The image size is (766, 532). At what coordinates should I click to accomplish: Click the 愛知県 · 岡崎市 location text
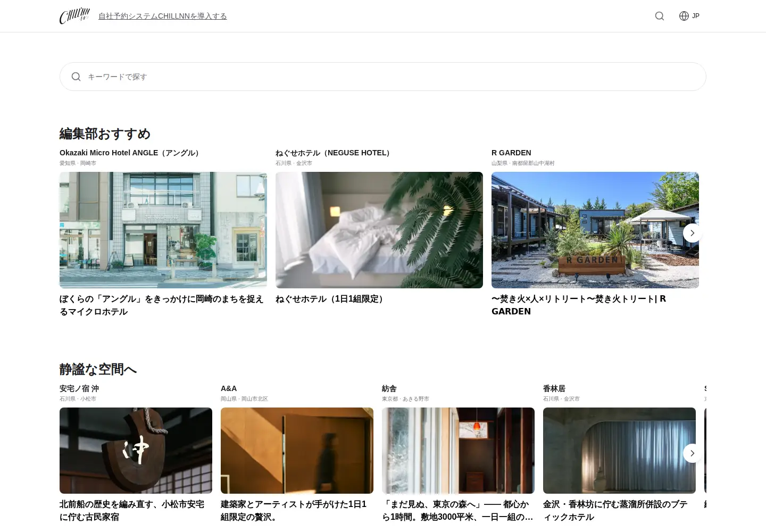pyautogui.click(x=78, y=163)
